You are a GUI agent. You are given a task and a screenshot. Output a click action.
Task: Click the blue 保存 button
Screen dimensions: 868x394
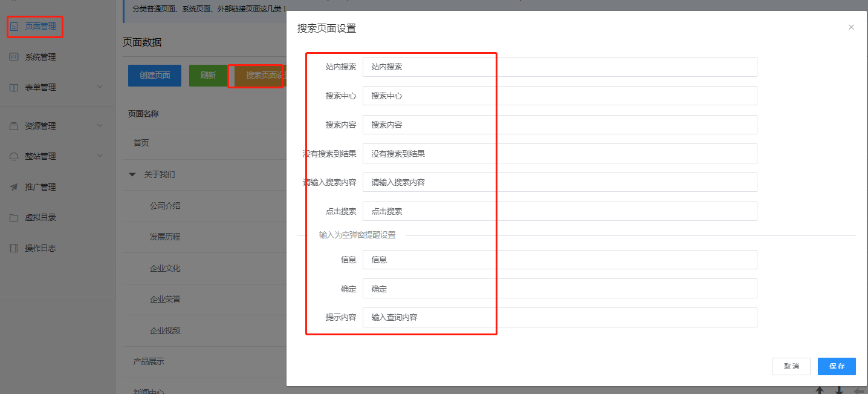click(x=837, y=366)
